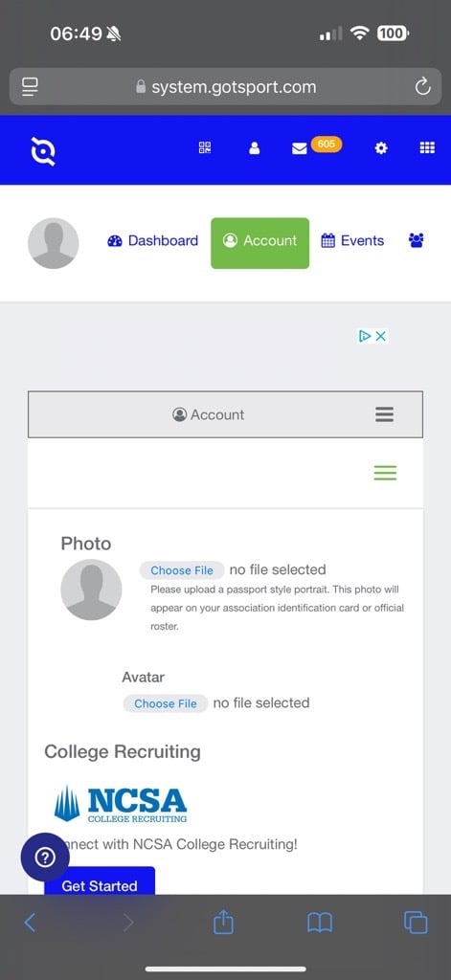
Task: Expand the green hamburger submenu
Action: (x=385, y=473)
